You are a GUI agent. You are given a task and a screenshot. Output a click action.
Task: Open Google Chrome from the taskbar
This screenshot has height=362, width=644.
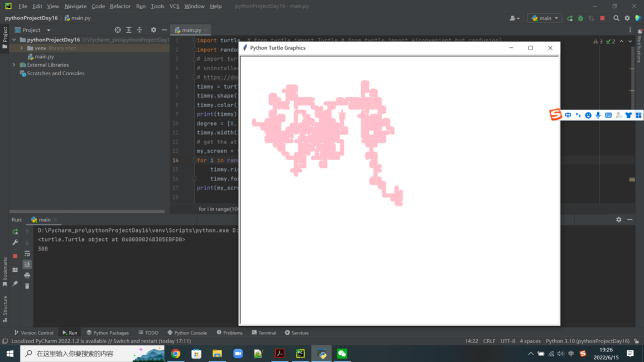pos(176,354)
